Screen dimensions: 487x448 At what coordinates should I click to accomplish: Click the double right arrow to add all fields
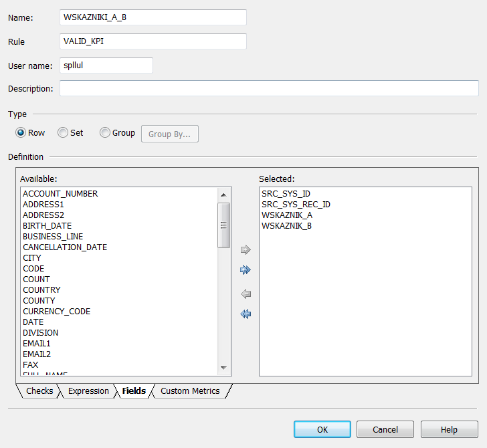(x=246, y=270)
